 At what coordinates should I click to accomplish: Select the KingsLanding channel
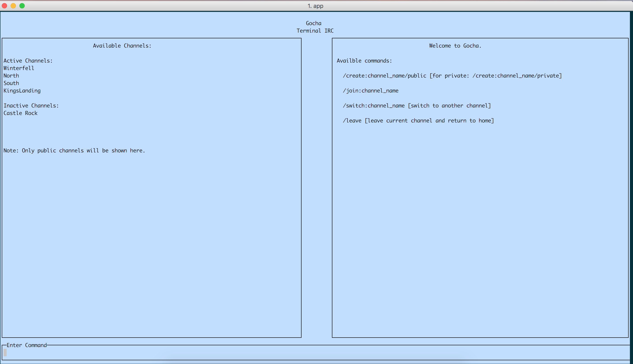[x=22, y=91]
